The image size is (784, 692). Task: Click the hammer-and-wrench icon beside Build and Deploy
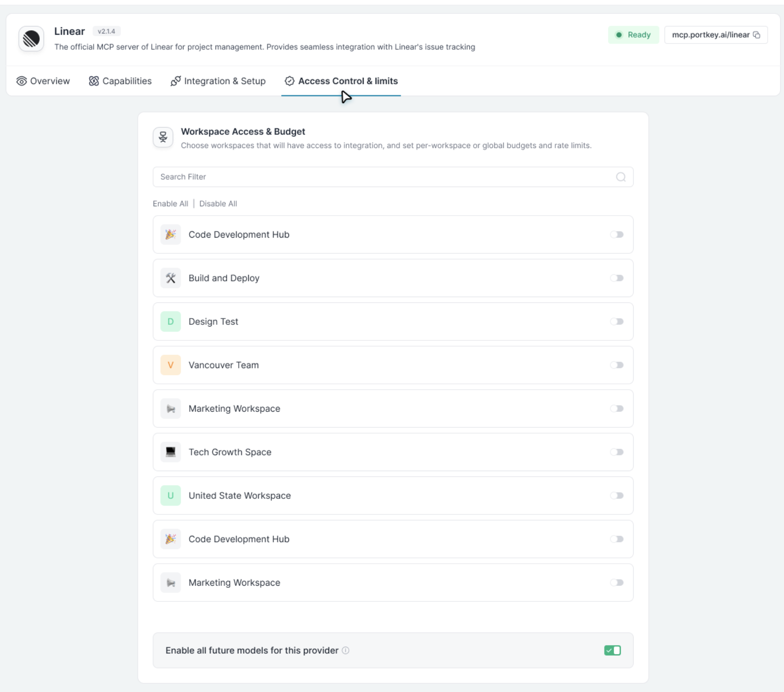pyautogui.click(x=171, y=278)
